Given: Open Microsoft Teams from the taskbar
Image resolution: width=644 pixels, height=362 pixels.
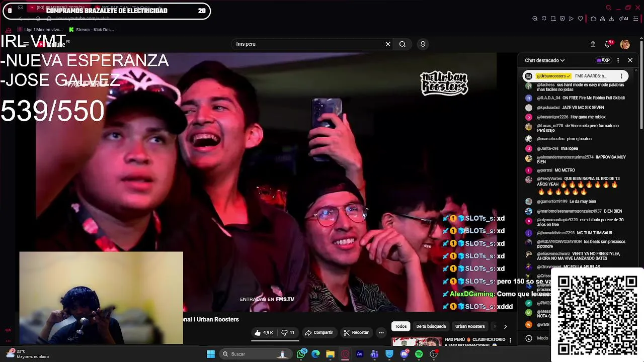Looking at the screenshot, I should coord(374,354).
